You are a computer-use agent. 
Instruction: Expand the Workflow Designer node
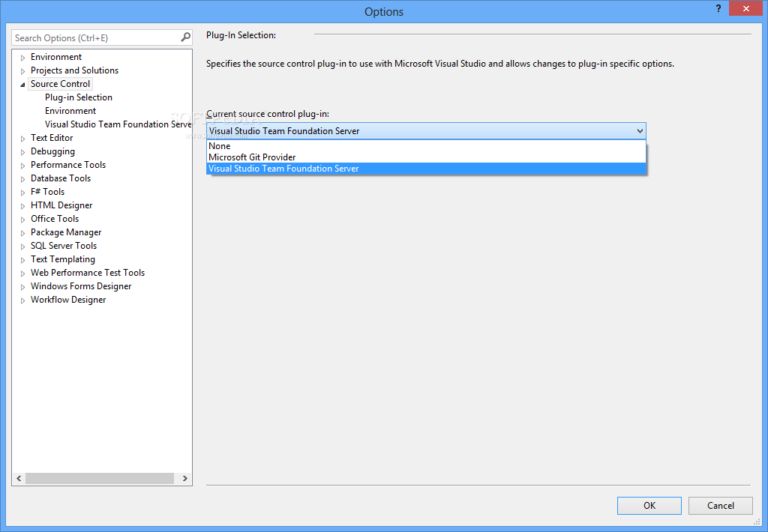[22, 300]
